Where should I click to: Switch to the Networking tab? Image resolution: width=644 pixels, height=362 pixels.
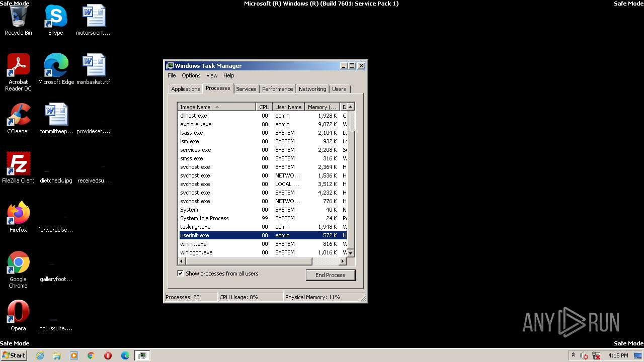[312, 89]
